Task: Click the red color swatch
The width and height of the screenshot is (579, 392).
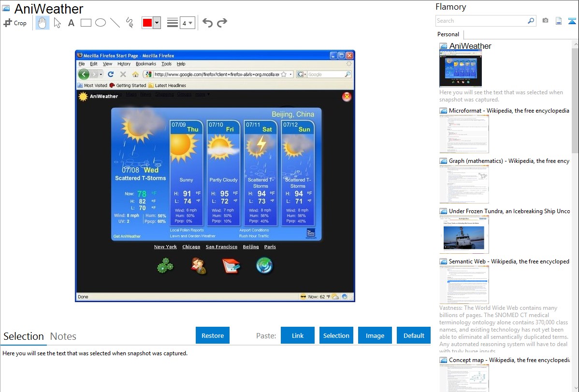Action: click(x=147, y=23)
